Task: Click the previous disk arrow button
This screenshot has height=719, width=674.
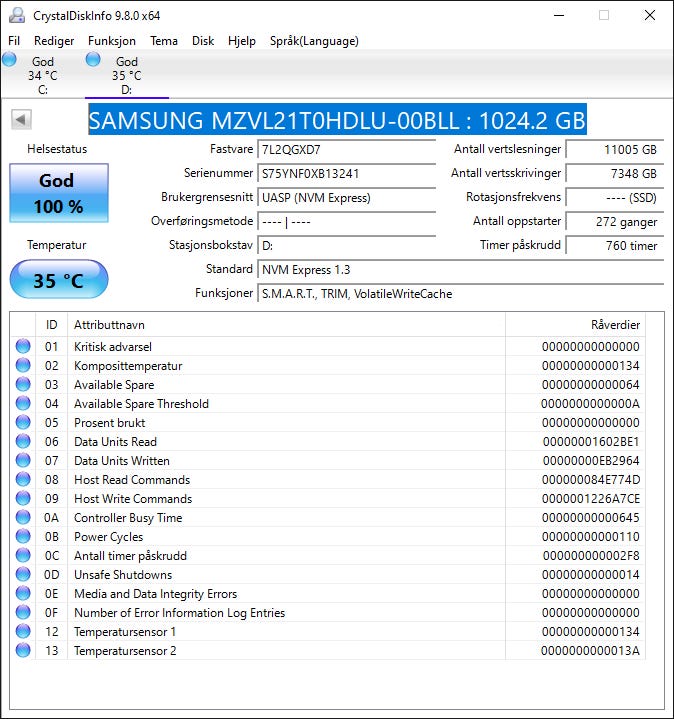Action: pyautogui.click(x=21, y=120)
